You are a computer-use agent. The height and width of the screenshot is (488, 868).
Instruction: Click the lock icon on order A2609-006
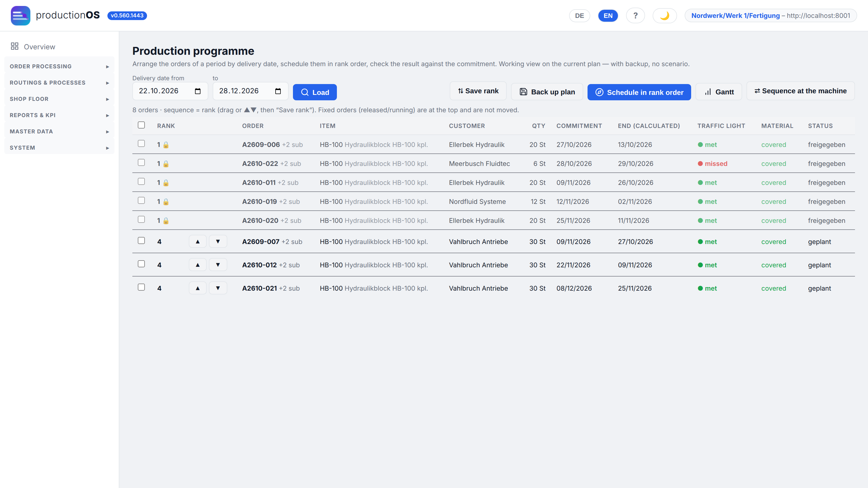coord(166,145)
